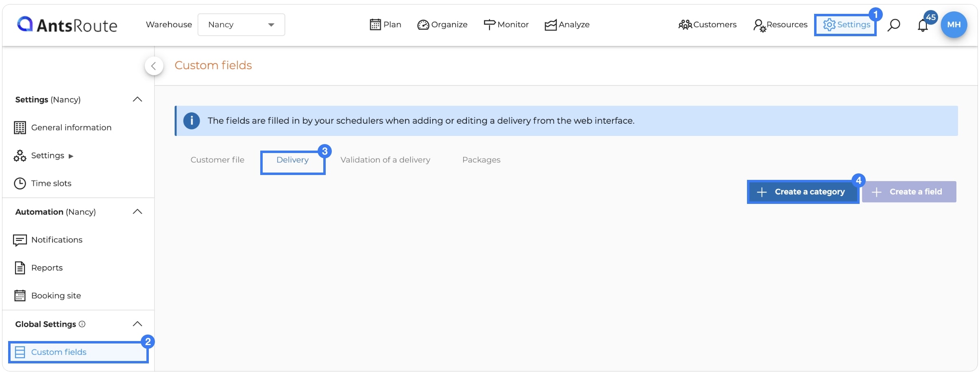
Task: Switch to the Packages tab
Action: (481, 160)
